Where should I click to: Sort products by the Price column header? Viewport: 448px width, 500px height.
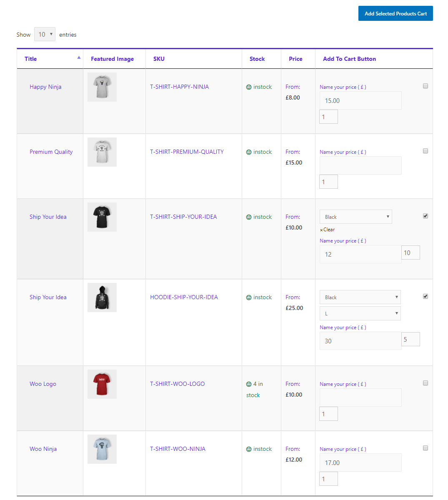pos(296,59)
